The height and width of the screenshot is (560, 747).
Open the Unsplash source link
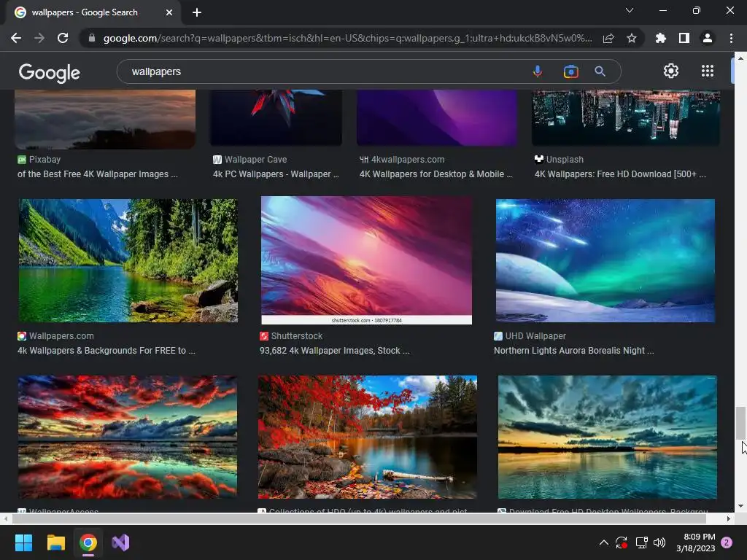(x=560, y=160)
